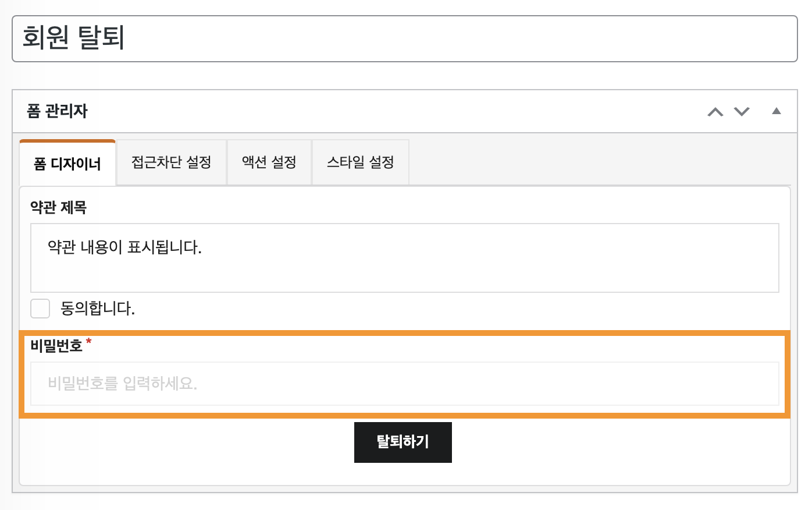
Task: Move the 폼 관리자 panel up
Action: click(715, 112)
